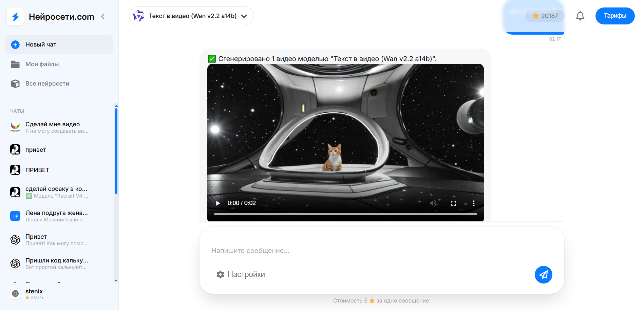The image size is (644, 310).
Task: Click the plus icon beside Новый чат
Action: tap(15, 44)
